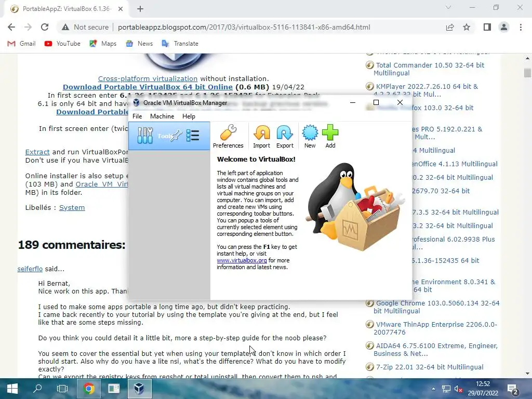Open News bookmark
The image size is (532, 399).
point(139,44)
